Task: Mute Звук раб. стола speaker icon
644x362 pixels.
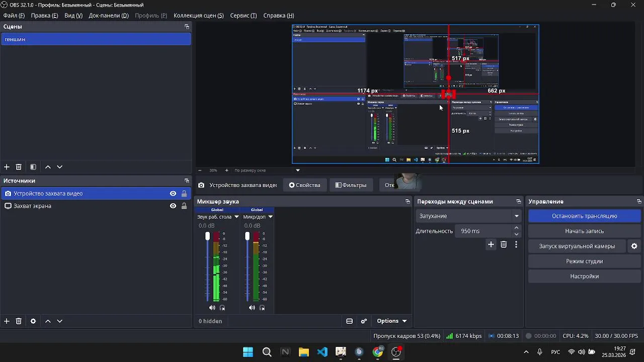Action: [212, 308]
